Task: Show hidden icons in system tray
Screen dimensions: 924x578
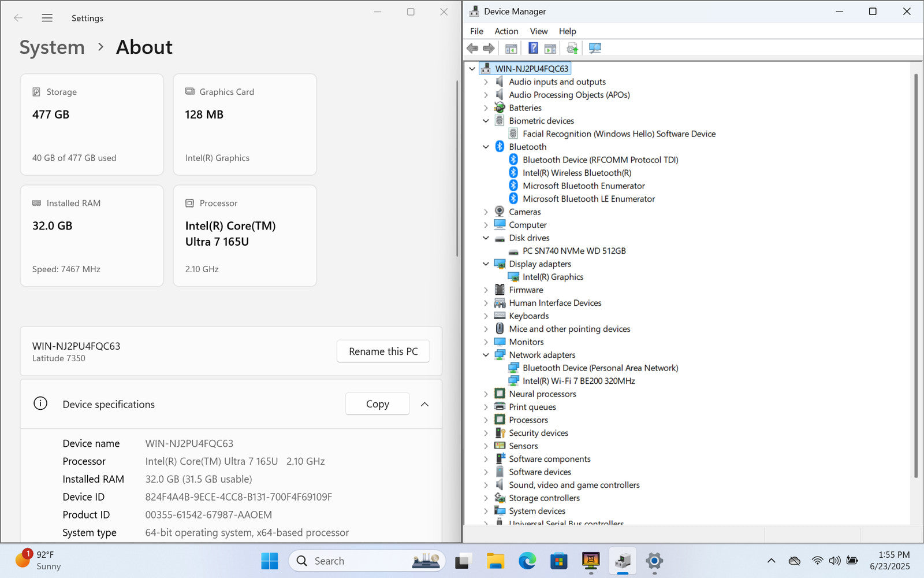Action: tap(771, 561)
